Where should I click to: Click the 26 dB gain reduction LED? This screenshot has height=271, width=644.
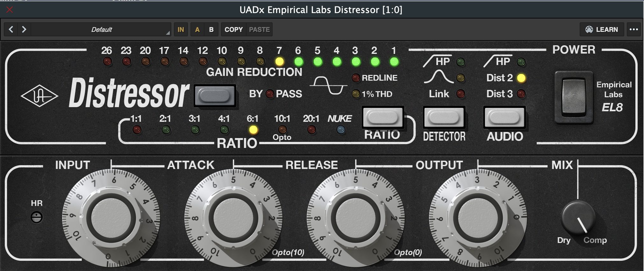(107, 61)
